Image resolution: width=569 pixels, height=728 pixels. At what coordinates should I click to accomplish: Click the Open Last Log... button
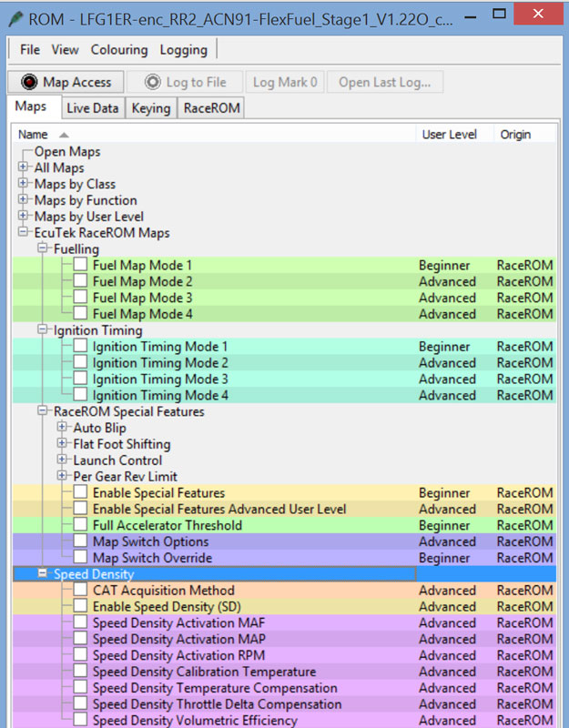tap(384, 82)
